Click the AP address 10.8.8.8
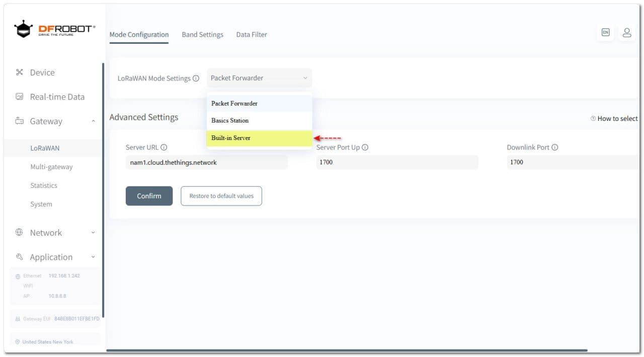This screenshot has height=357, width=644. click(57, 296)
